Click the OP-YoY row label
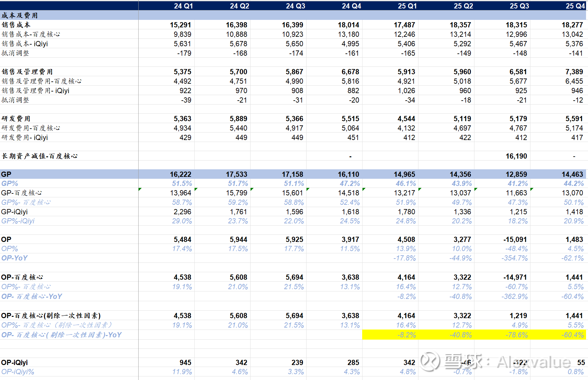This screenshot has width=588, height=380. [x=14, y=258]
